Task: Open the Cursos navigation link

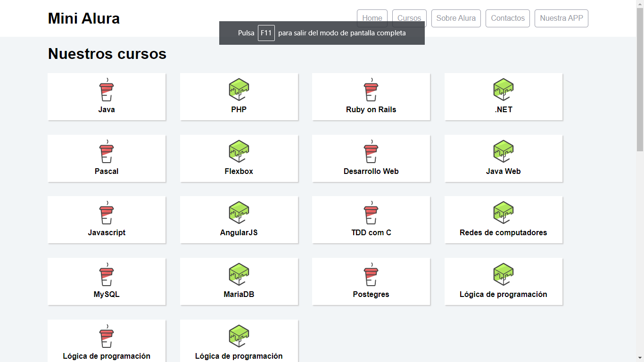Action: 409,18
